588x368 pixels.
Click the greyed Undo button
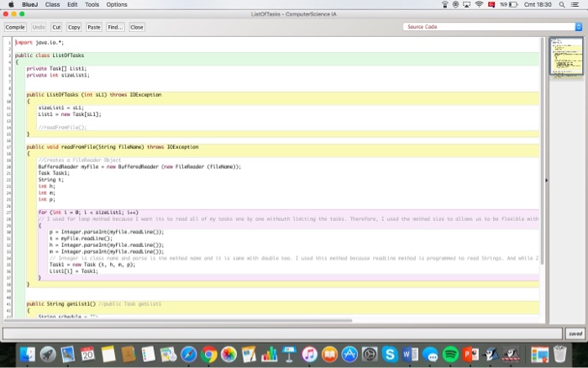coord(39,27)
